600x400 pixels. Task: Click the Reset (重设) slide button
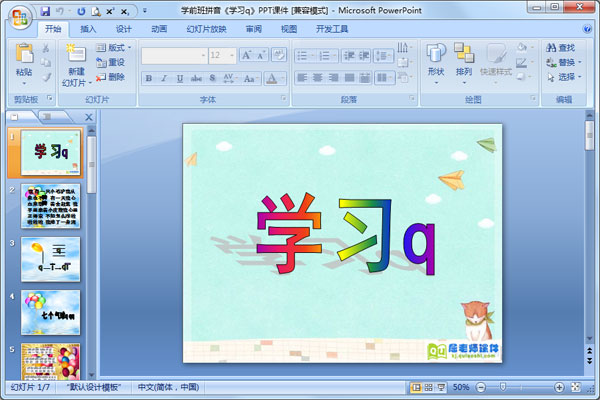[x=110, y=62]
